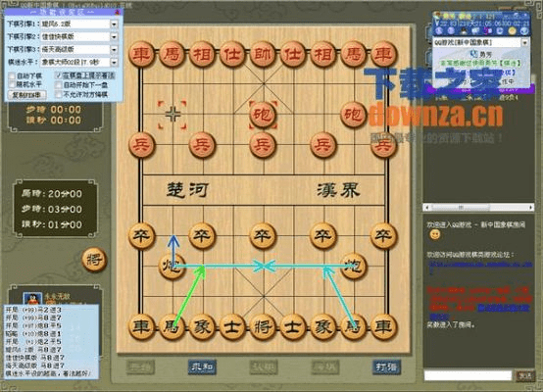Open the 棋迷水平 dropdown
The width and height of the screenshot is (543, 392).
pyautogui.click(x=114, y=63)
